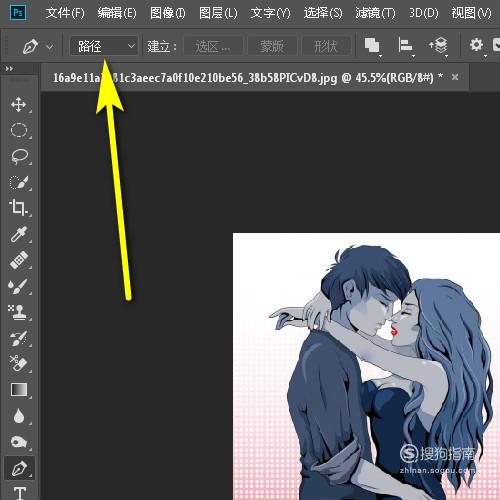Open the 滤镜(T) menu

click(x=375, y=13)
